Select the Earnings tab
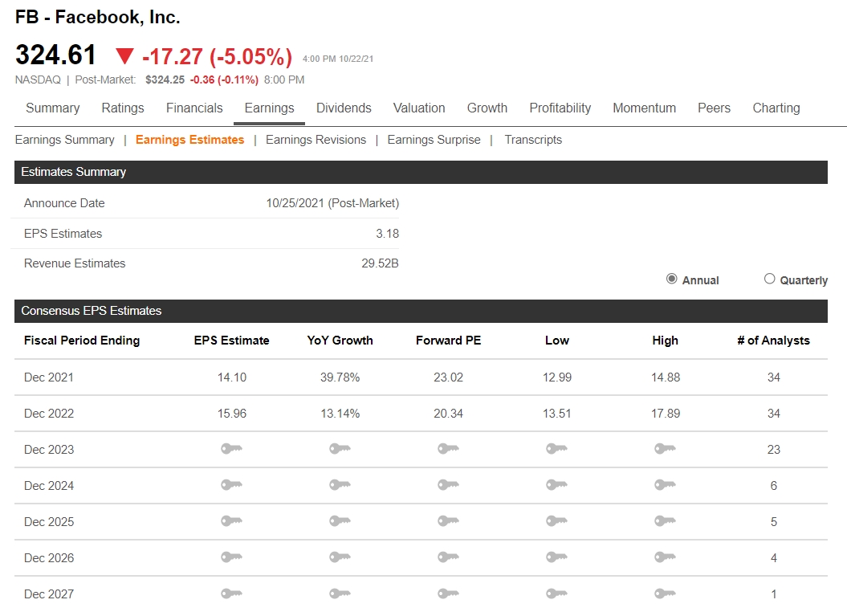Screen dimensions: 847x616 tap(269, 108)
